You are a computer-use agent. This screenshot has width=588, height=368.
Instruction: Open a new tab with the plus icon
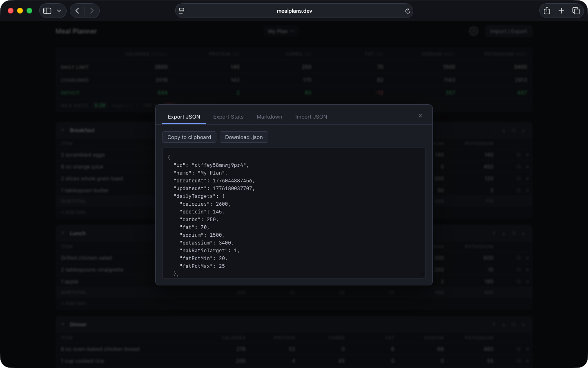[561, 11]
